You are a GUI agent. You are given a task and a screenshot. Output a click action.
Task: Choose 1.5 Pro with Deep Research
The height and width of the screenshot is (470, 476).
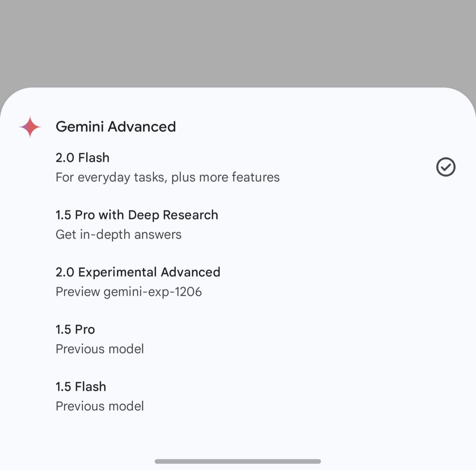pos(136,215)
